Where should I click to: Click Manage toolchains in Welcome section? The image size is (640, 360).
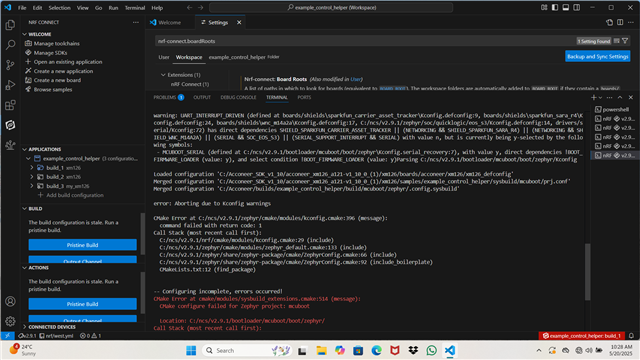point(56,43)
